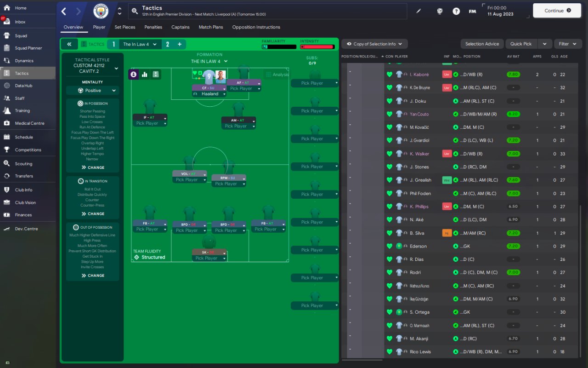This screenshot has height=368, width=588.
Task: Open the SK - DE goalkeeper role dropdown
Action: click(x=209, y=252)
